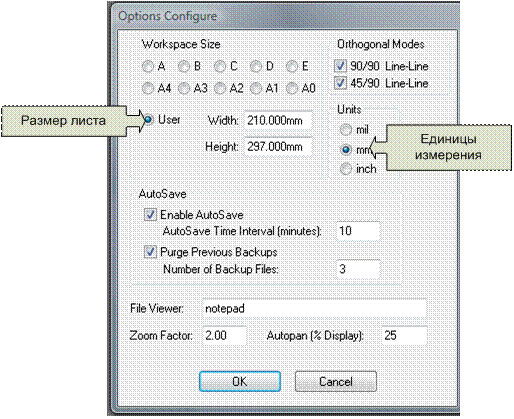Choose A3 workspace size

(x=184, y=89)
